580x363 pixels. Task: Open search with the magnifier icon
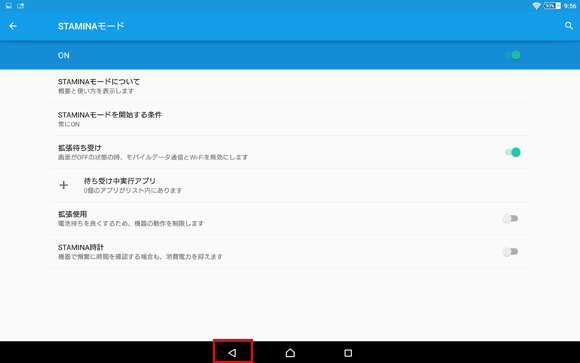(x=569, y=26)
